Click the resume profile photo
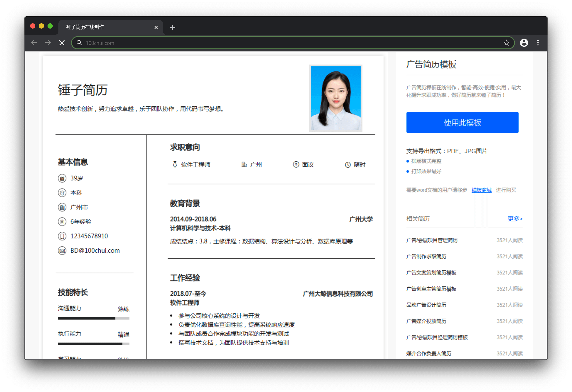 click(336, 98)
